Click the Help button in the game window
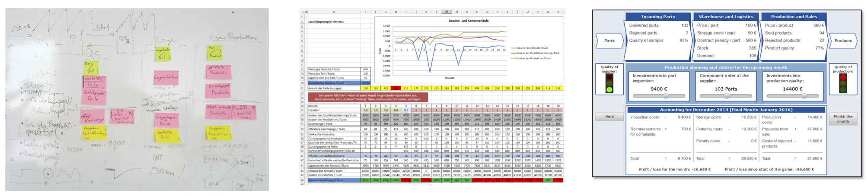The height and width of the screenshot is (196, 868). coord(609,117)
